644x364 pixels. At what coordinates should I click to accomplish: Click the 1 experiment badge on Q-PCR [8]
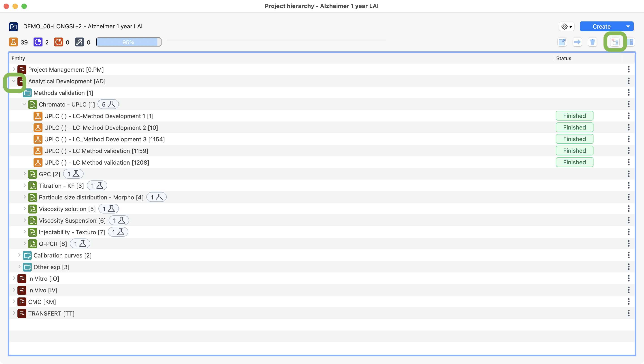[x=80, y=243]
